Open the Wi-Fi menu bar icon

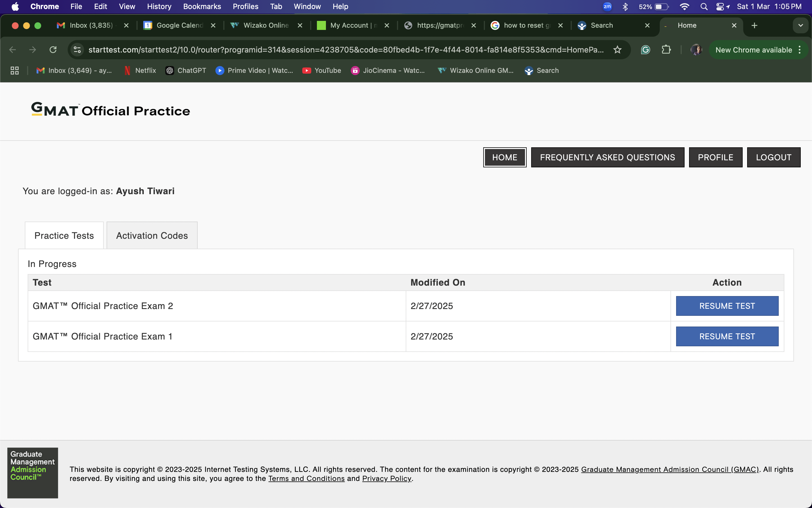tap(684, 6)
